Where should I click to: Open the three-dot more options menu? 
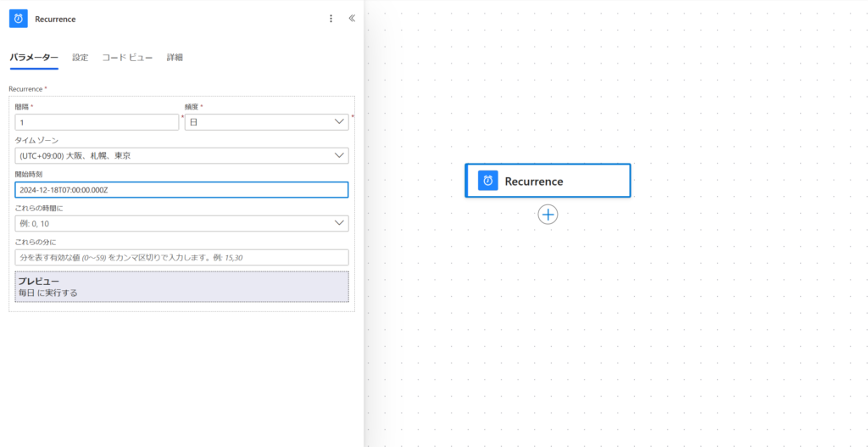(x=331, y=19)
